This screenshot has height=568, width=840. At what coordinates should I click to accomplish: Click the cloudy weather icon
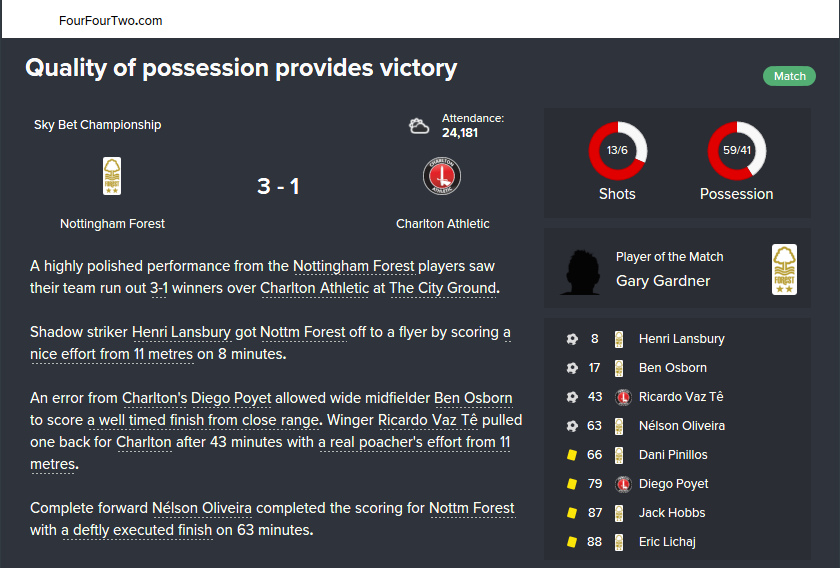419,126
